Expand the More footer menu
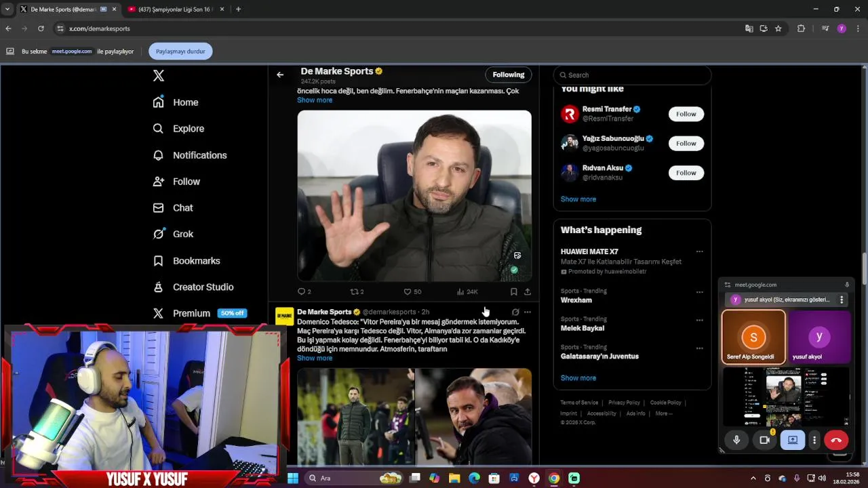 pyautogui.click(x=663, y=413)
